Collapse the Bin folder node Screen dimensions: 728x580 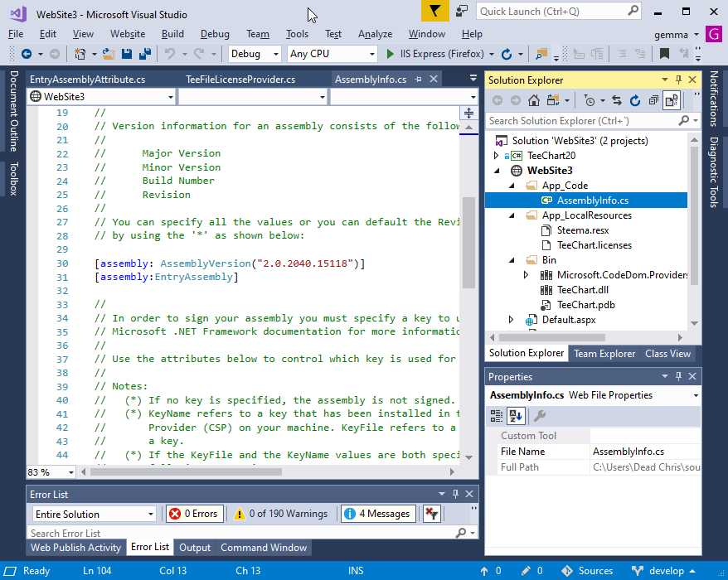tap(512, 260)
